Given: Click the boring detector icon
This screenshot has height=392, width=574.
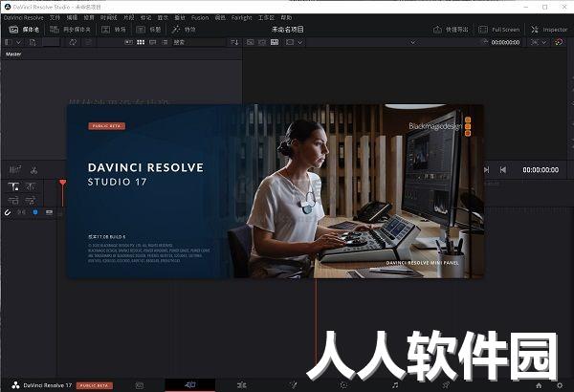Looking at the screenshot, I should point(15,170).
